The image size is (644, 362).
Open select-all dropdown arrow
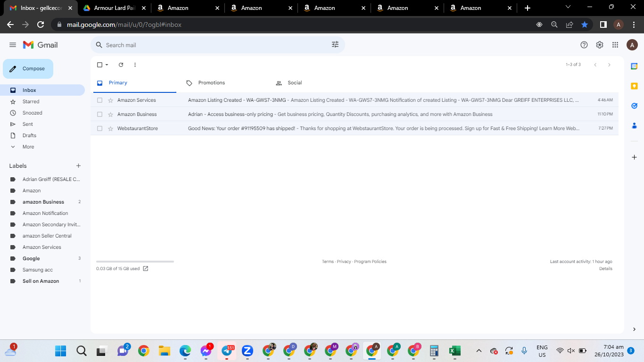coord(107,65)
